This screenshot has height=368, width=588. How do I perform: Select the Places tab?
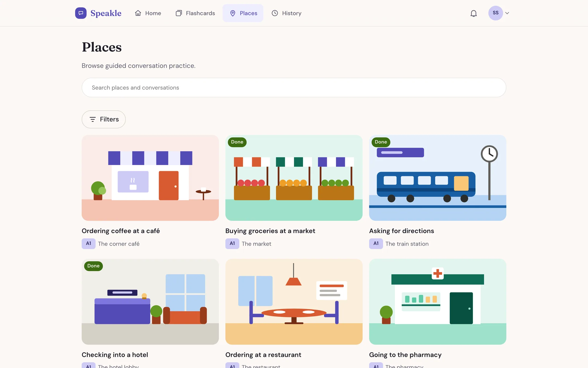(243, 13)
